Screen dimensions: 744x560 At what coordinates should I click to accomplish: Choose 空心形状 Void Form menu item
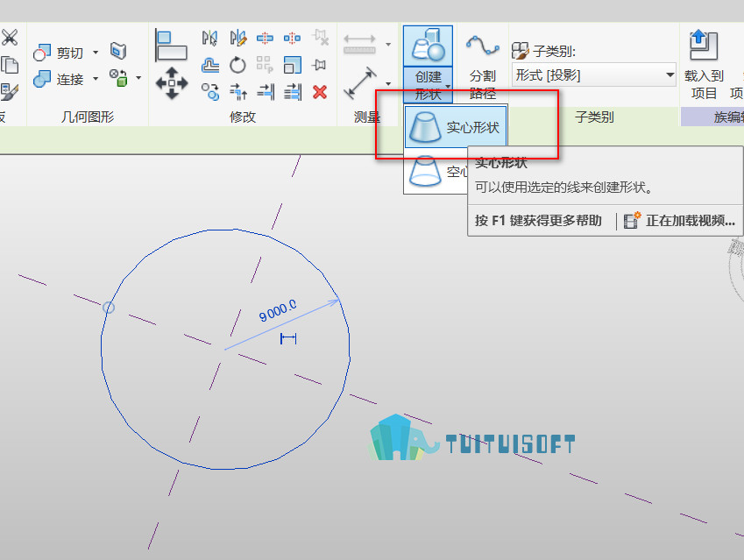[436, 171]
